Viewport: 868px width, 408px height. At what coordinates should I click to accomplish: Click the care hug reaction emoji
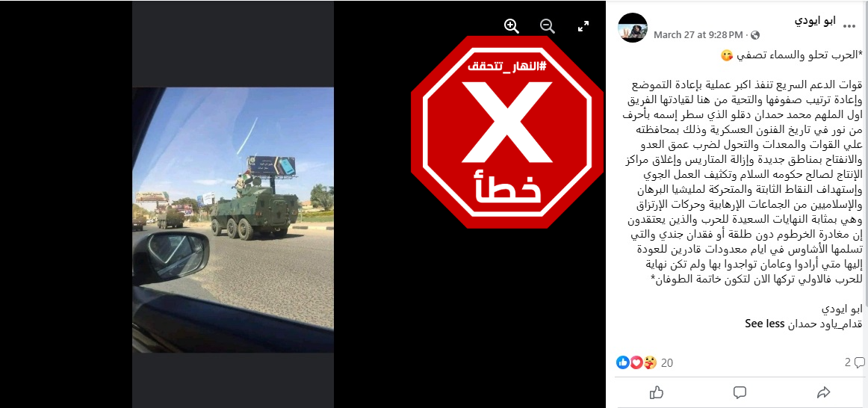[650, 362]
